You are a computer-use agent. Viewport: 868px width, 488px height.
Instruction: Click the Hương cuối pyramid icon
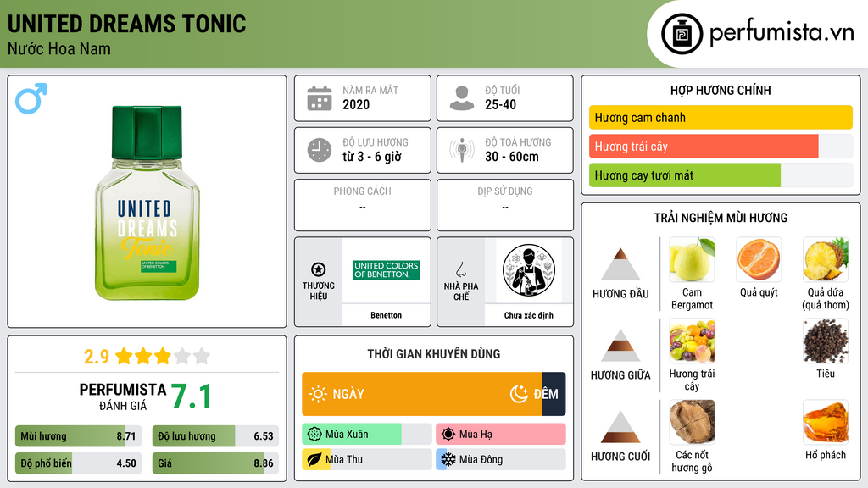coord(620,427)
